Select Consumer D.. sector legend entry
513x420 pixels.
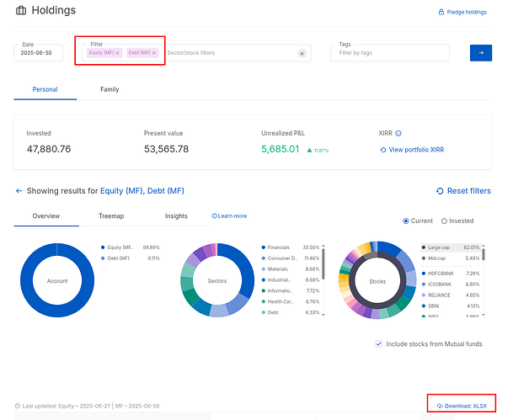click(291, 258)
